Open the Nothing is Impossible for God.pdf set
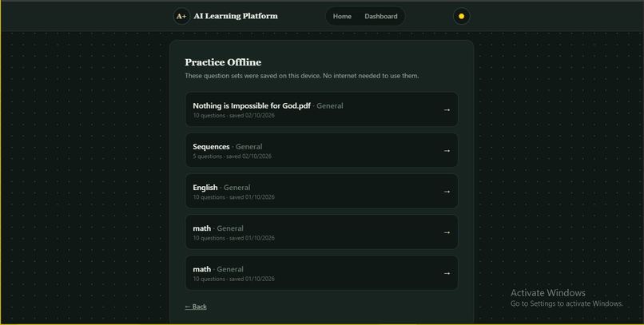The image size is (644, 325). click(x=321, y=109)
